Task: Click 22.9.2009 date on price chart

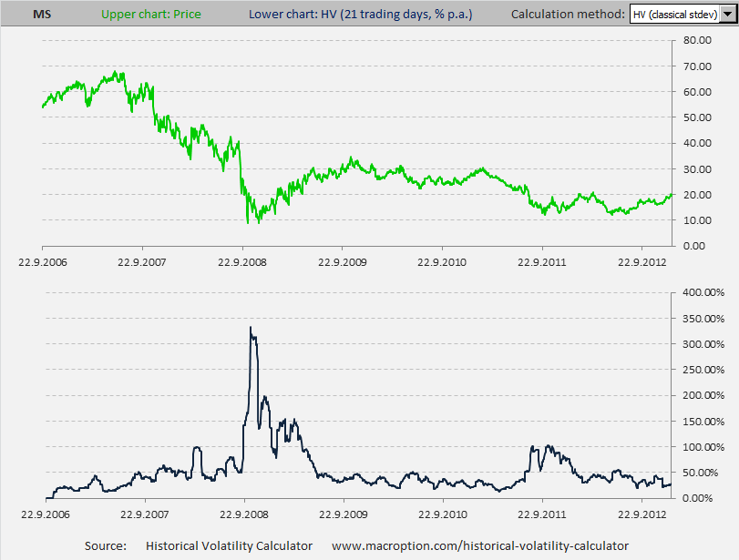Action: coord(343,262)
